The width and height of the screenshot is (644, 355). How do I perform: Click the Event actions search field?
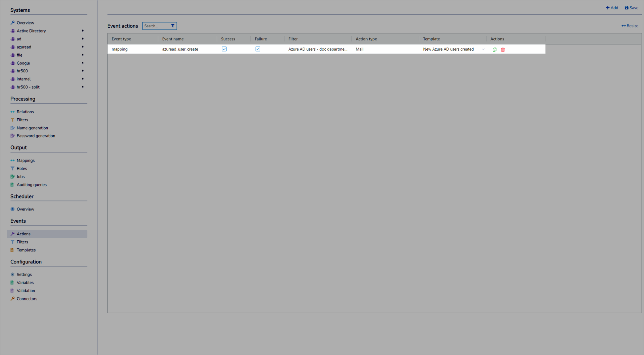156,26
